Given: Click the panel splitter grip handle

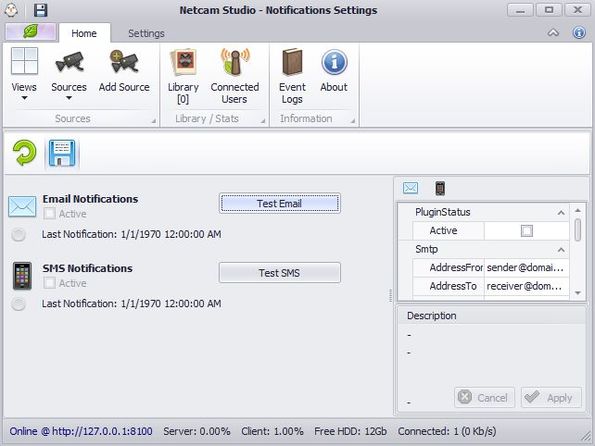Looking at the screenshot, I should click(x=390, y=296).
